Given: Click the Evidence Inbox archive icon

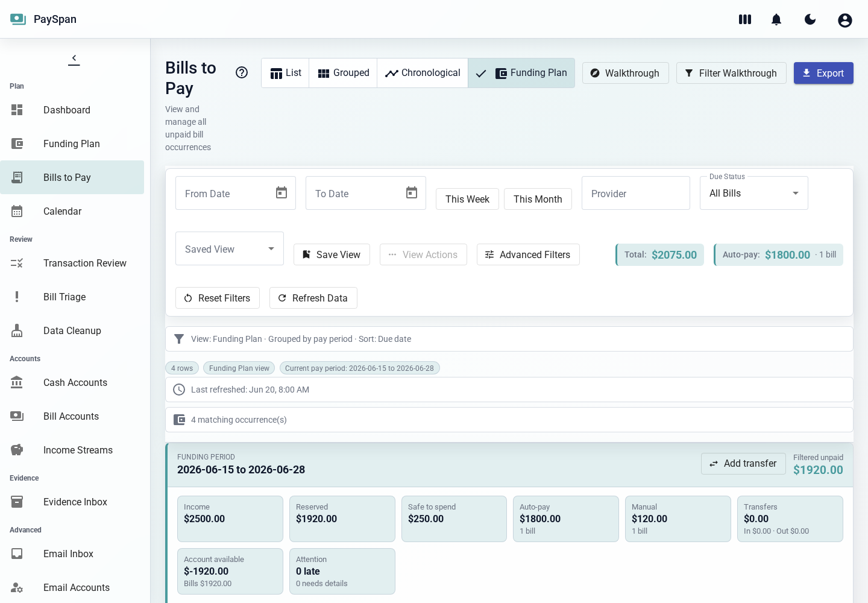Looking at the screenshot, I should (17, 502).
